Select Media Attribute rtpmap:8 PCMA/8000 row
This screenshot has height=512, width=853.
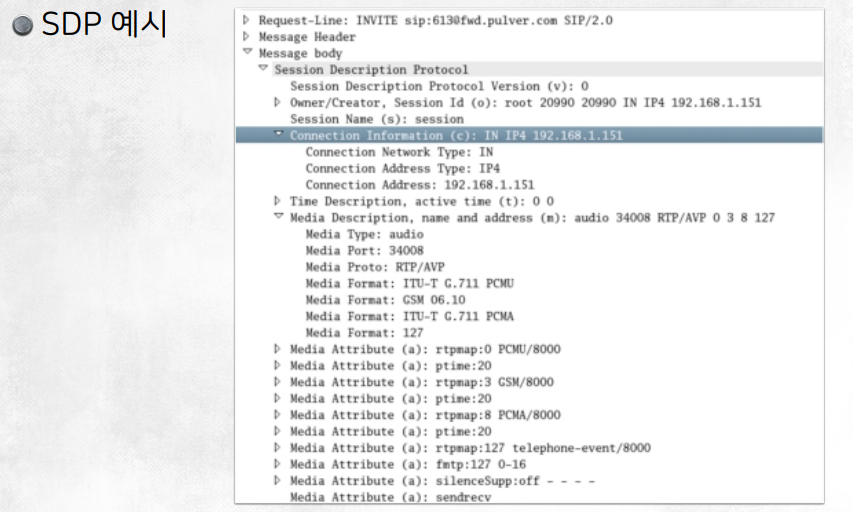coord(425,415)
